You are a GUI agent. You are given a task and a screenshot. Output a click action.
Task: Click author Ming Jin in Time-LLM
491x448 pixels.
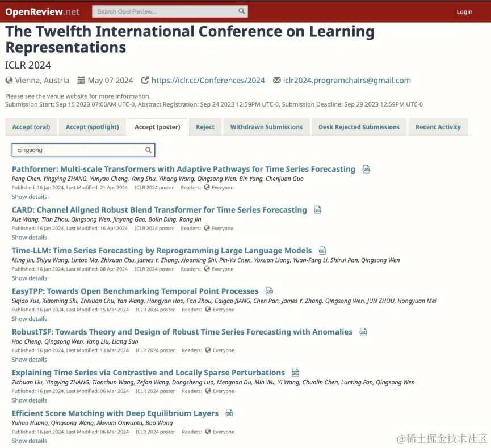coord(23,260)
